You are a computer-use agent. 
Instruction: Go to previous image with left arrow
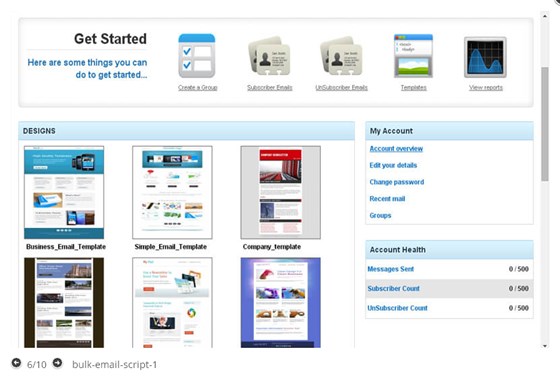click(16, 363)
